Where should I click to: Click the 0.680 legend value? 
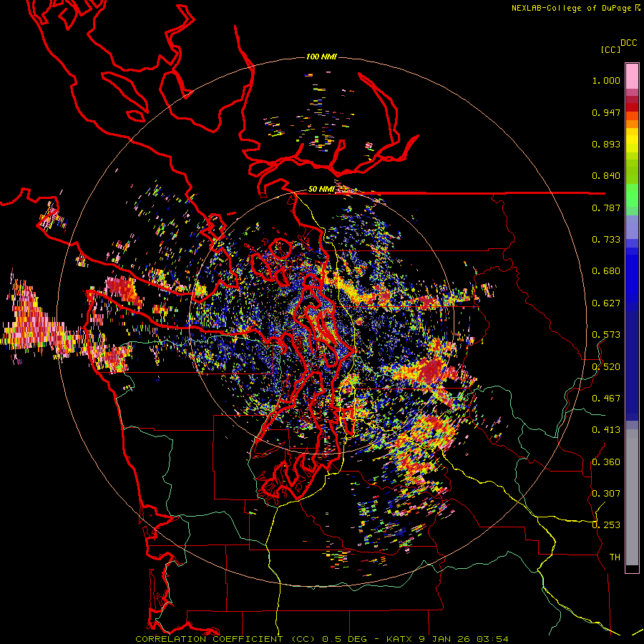click(x=606, y=271)
